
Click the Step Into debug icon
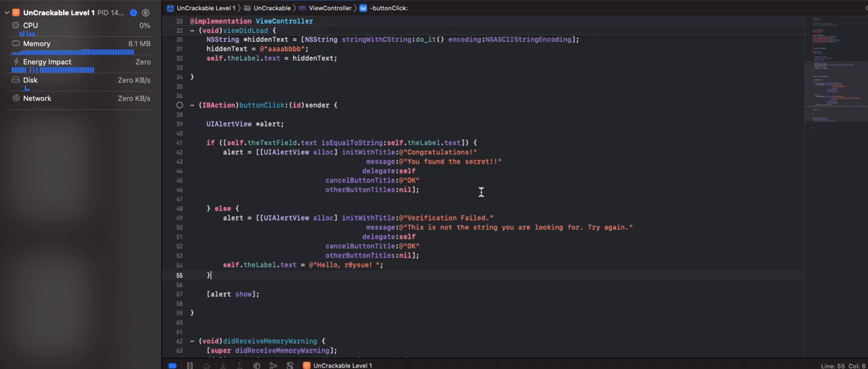click(223, 365)
